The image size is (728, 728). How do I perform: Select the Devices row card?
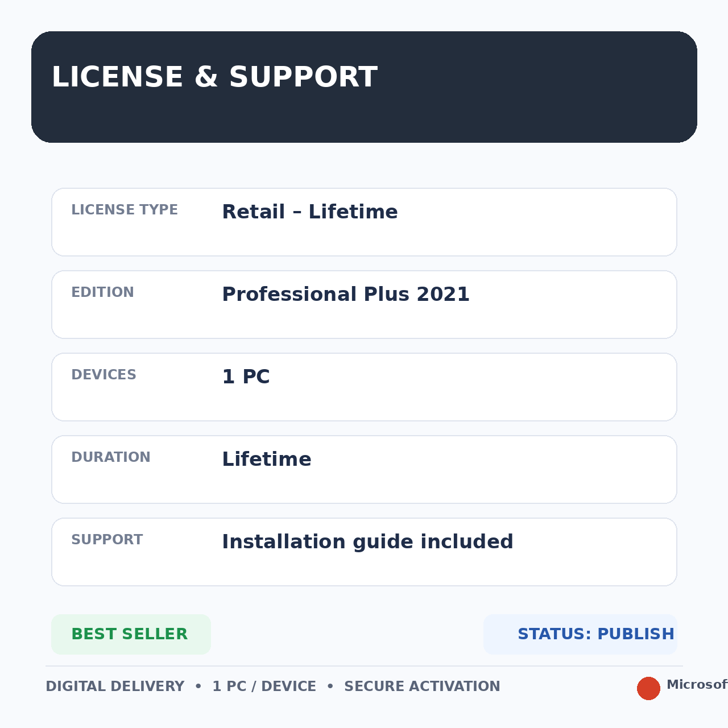[364, 387]
